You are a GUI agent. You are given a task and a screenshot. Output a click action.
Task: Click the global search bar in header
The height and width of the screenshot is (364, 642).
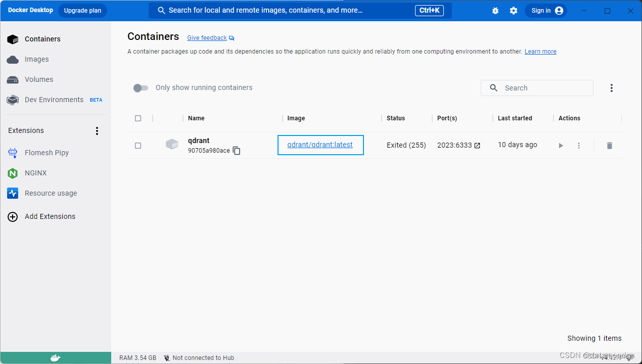click(300, 11)
